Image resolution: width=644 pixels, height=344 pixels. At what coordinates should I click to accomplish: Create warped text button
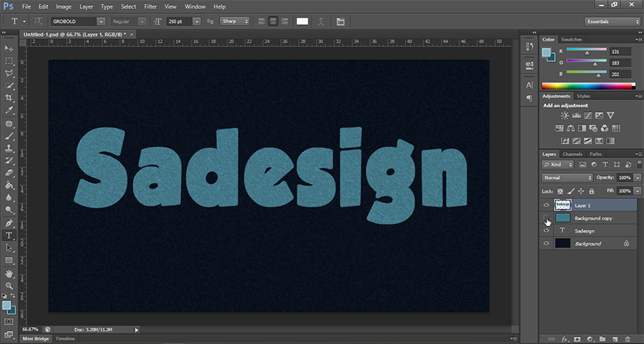tap(321, 21)
